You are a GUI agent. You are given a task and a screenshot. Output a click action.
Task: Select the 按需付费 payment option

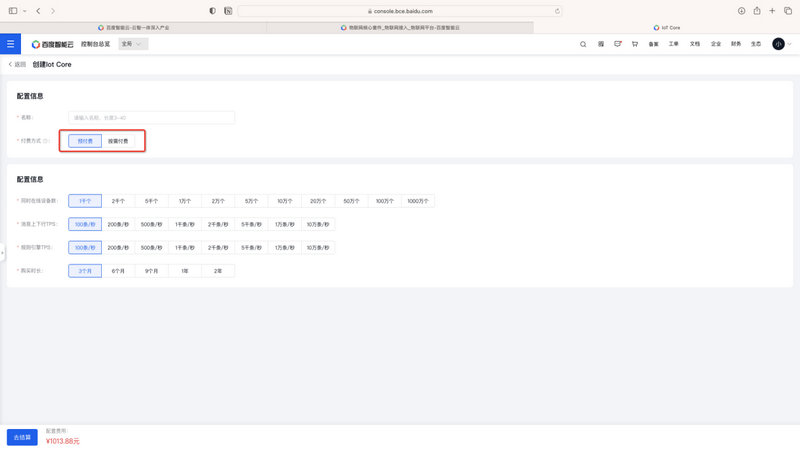(118, 141)
